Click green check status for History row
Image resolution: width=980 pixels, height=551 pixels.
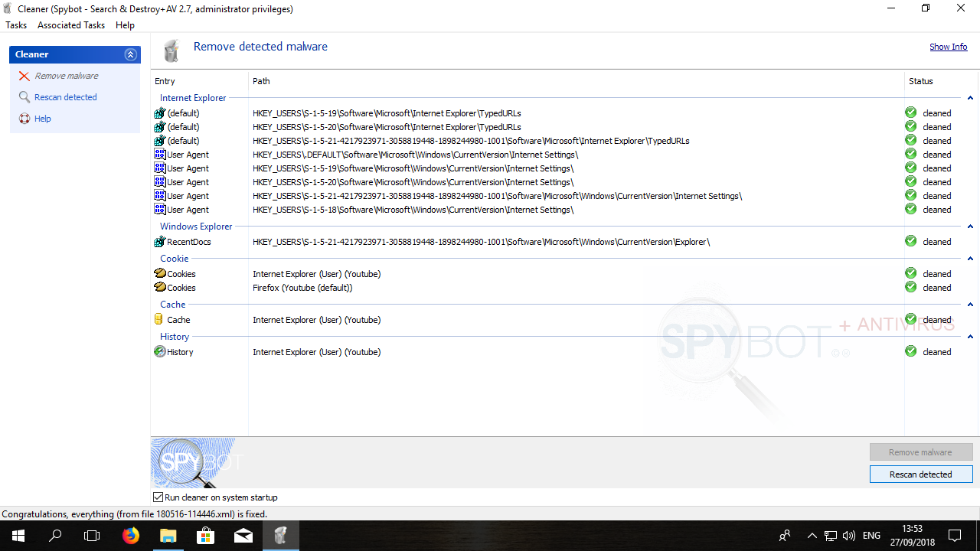click(911, 351)
